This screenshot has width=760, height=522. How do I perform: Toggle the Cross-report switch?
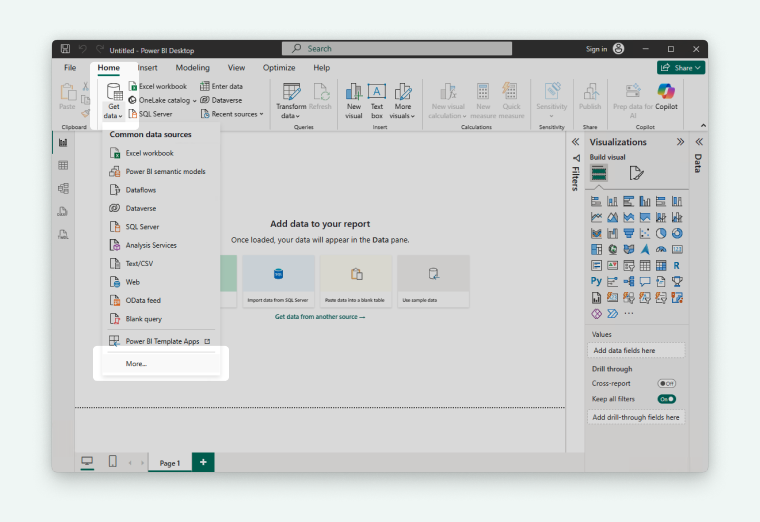tap(666, 383)
